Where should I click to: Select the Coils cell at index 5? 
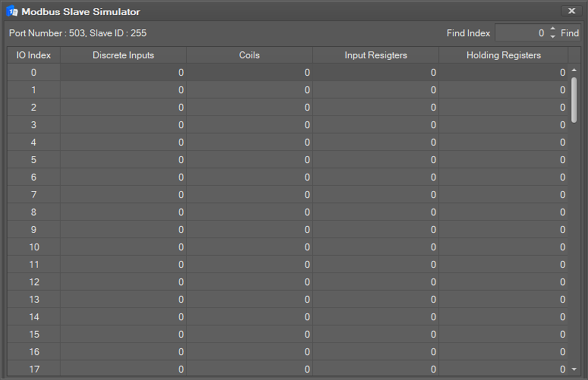pos(249,160)
